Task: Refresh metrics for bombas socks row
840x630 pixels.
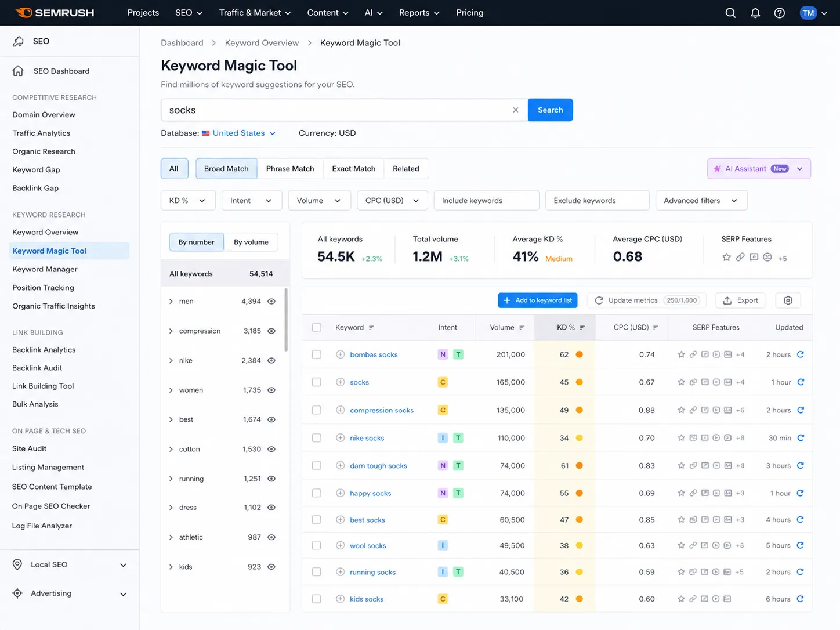Action: pyautogui.click(x=801, y=354)
